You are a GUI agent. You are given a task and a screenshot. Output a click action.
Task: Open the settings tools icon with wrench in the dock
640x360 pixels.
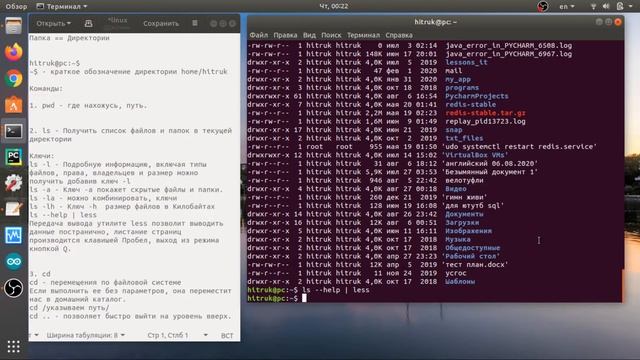click(13, 183)
